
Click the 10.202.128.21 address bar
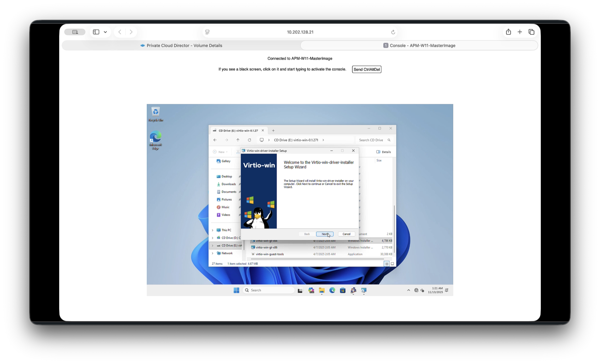(300, 32)
